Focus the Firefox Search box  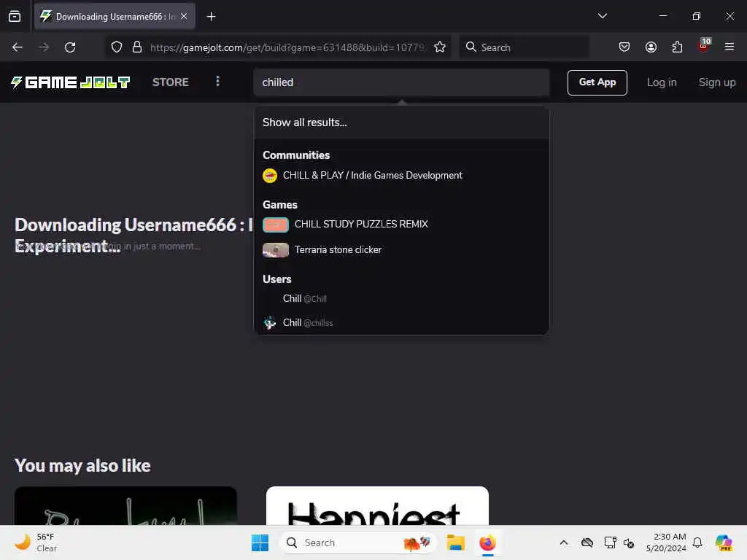(x=524, y=47)
